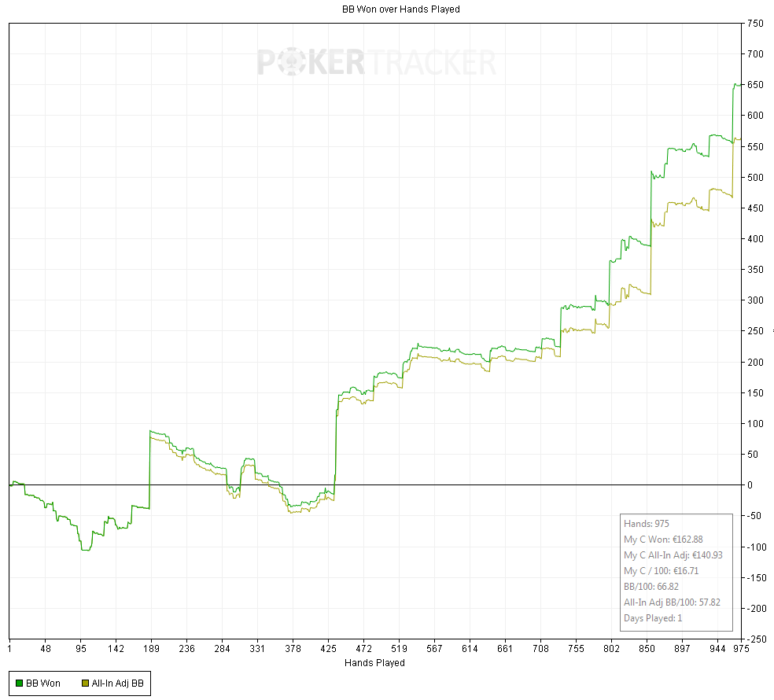Screen dimensions: 774x700
Task: Click the x-axis label 331
Action: click(257, 649)
